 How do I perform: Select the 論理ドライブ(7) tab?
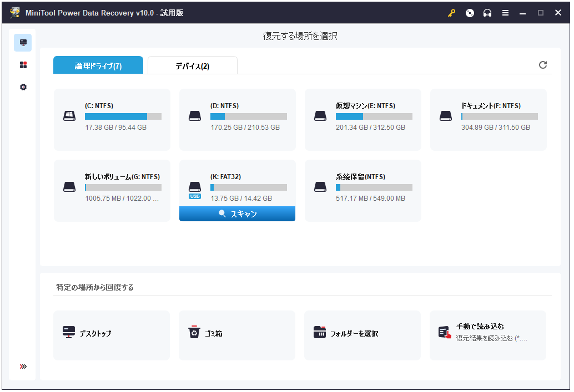tap(98, 65)
